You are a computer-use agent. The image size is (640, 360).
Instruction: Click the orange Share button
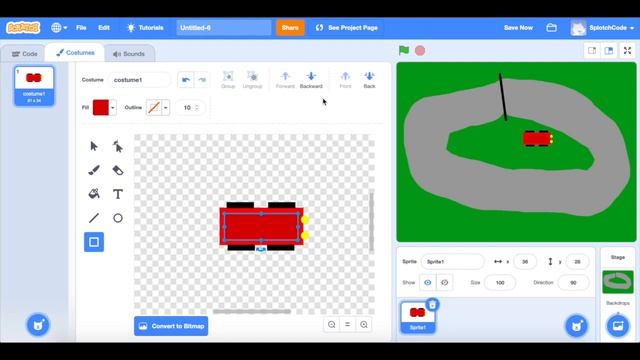point(290,28)
